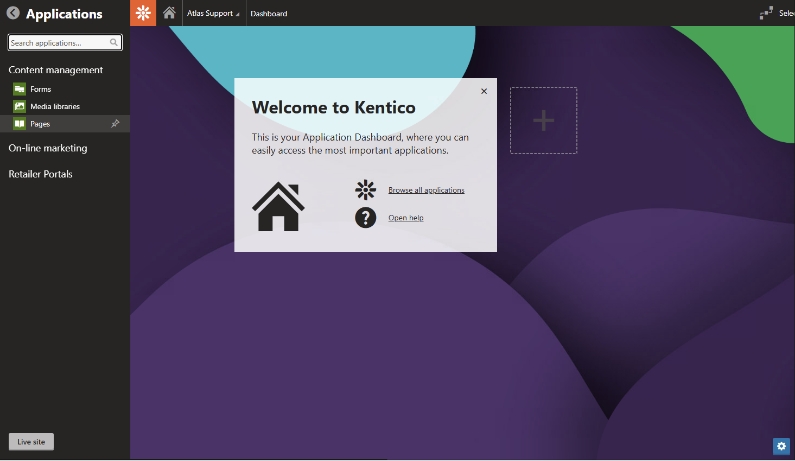This screenshot has width=795, height=461.
Task: Click the search magnifier icon
Action: pyautogui.click(x=114, y=43)
